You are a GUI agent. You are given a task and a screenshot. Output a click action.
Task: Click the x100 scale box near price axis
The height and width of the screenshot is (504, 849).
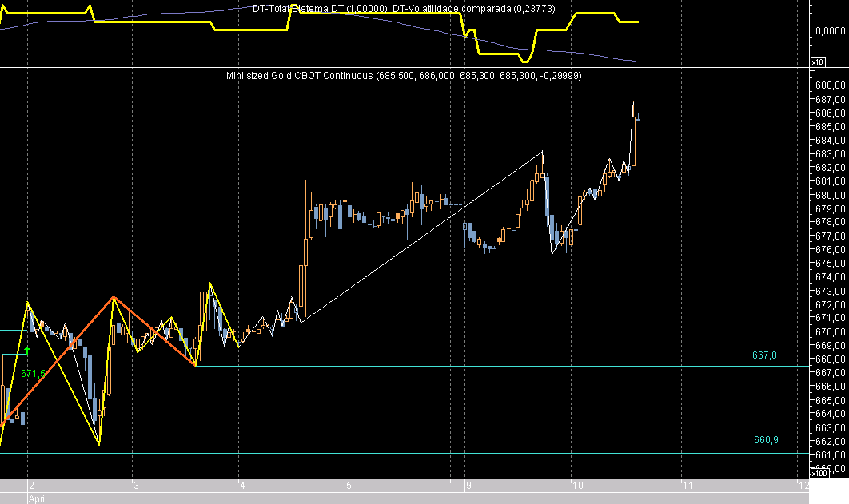[x=819, y=473]
